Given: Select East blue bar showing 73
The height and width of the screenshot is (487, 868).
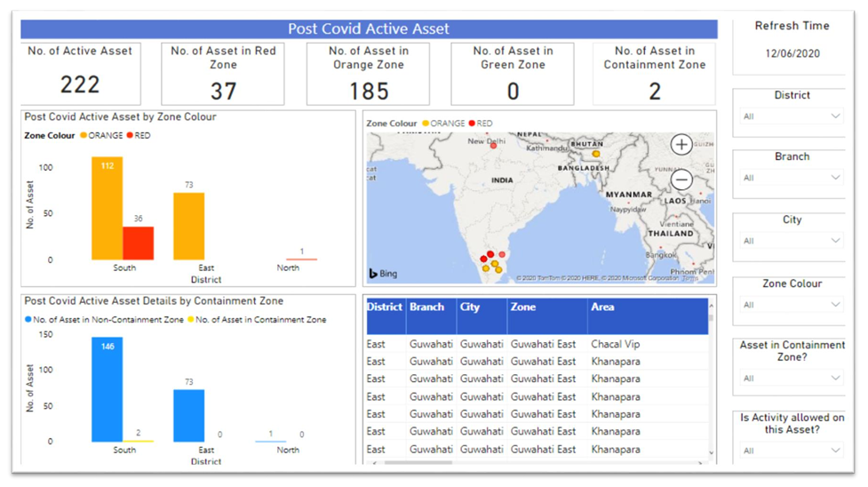Looking at the screenshot, I should (188, 416).
